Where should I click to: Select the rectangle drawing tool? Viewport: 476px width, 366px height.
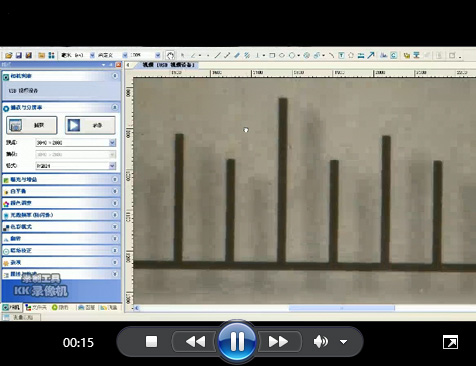[272, 55]
